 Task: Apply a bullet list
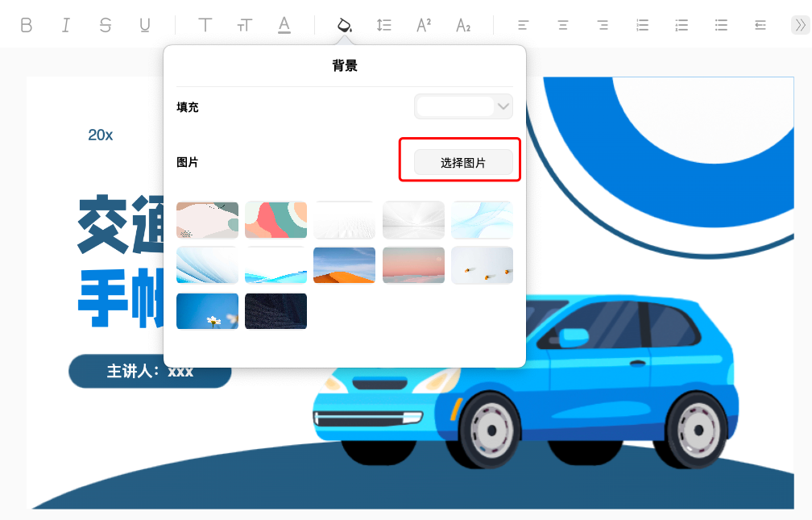[x=721, y=24]
